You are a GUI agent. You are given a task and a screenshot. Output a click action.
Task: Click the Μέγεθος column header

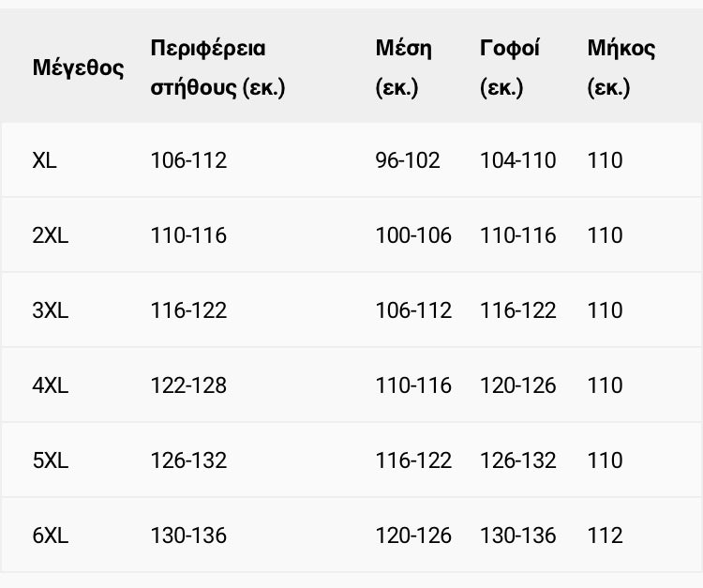(78, 68)
